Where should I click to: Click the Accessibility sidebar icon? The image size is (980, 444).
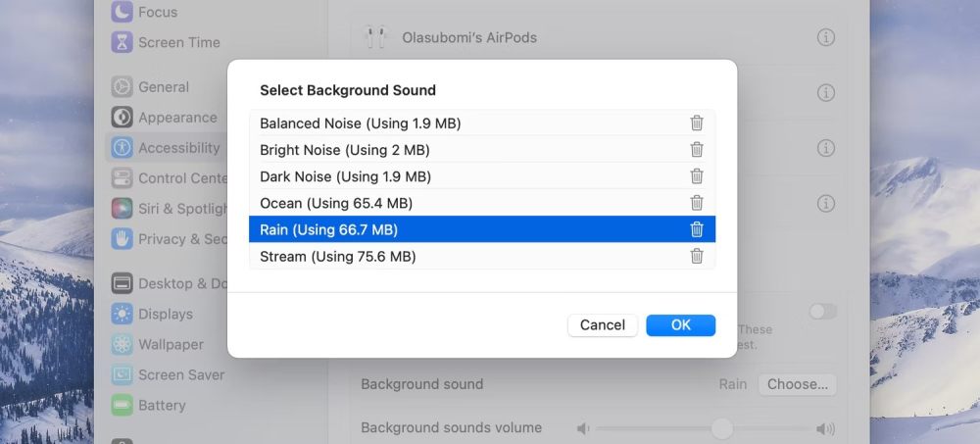[122, 148]
